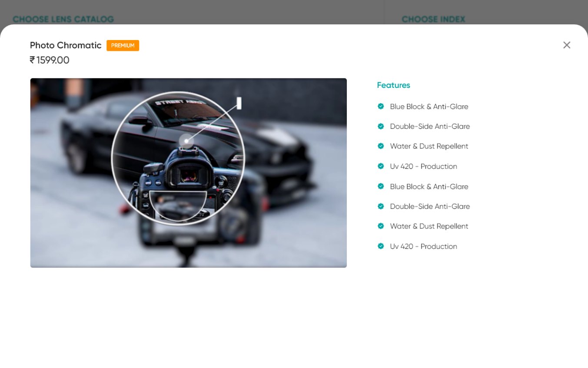Click the second Double-Side Anti-Glare feature text
Image resolution: width=588 pixels, height=368 pixels.
[430, 206]
